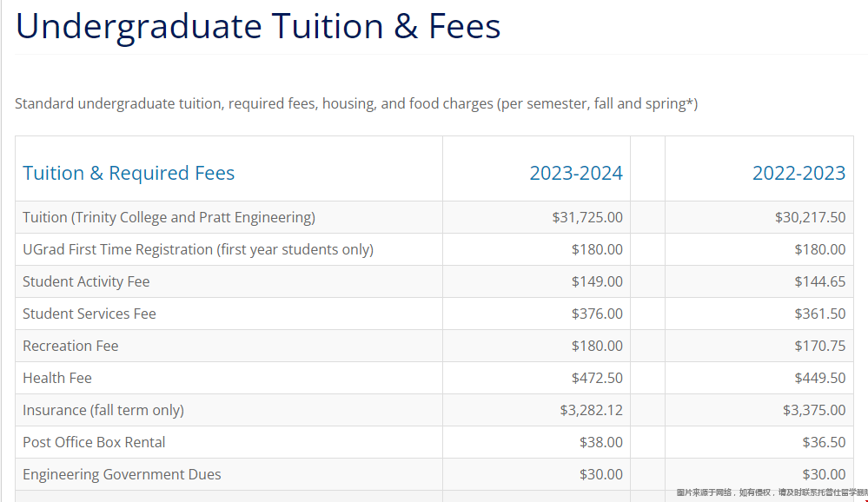The width and height of the screenshot is (868, 502).
Task: Select the Tuition (Trinity College and Pratt Engineering) row
Action: pos(434,217)
